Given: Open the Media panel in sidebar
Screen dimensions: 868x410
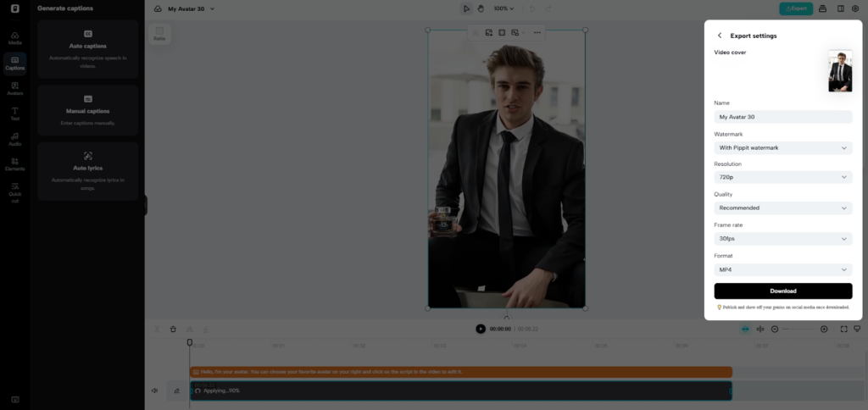Looking at the screenshot, I should tap(15, 38).
